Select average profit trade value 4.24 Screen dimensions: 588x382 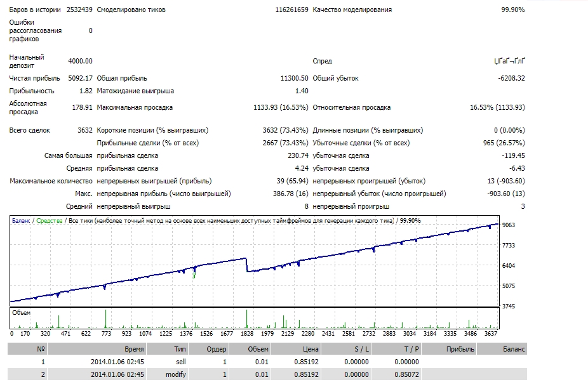(x=302, y=169)
